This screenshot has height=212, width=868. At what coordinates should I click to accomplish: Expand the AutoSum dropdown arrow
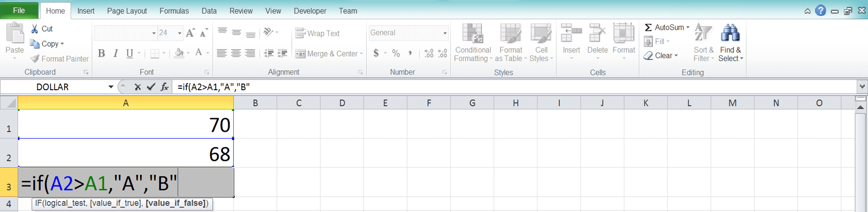(688, 28)
